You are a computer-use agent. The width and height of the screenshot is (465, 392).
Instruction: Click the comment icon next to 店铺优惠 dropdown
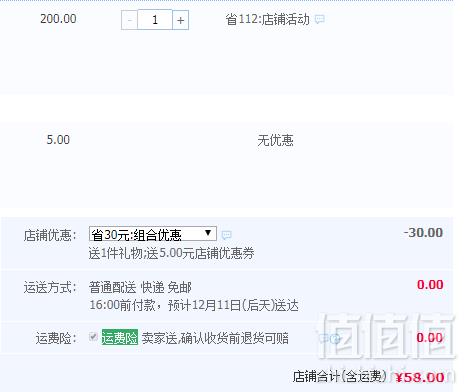pyautogui.click(x=227, y=235)
